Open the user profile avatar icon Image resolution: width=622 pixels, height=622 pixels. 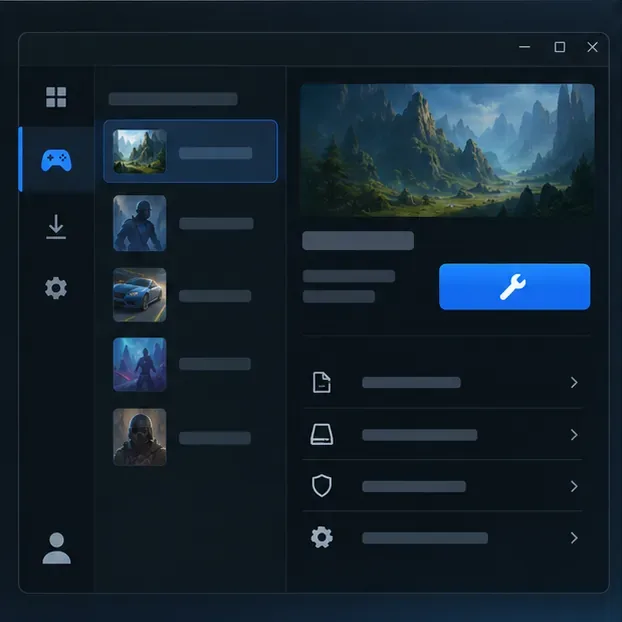click(56, 548)
